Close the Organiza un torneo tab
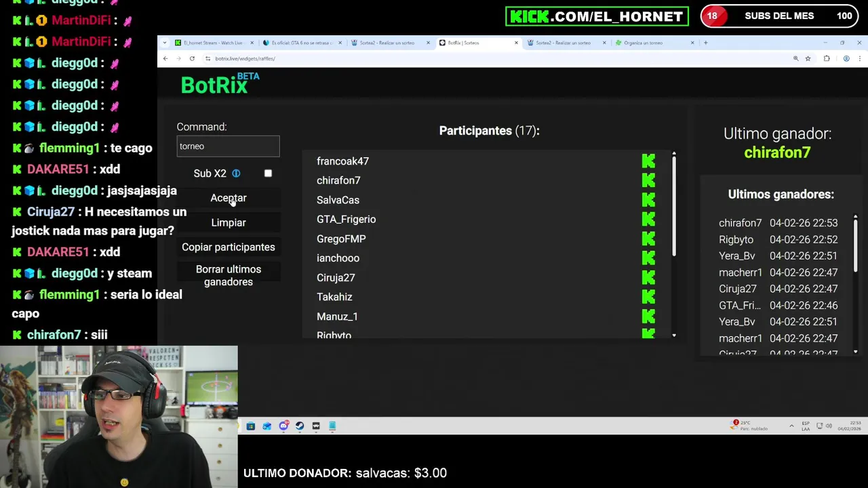868x488 pixels. [x=692, y=43]
